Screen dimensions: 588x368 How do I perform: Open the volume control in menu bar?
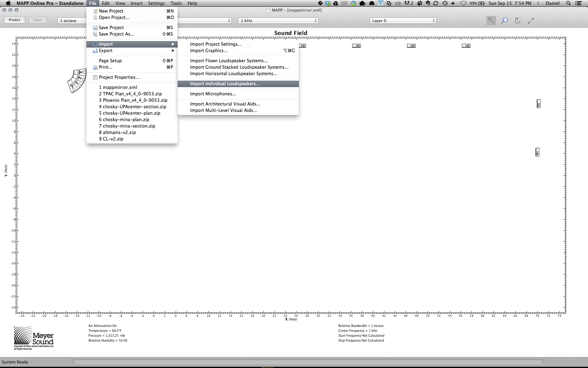coord(453,3)
